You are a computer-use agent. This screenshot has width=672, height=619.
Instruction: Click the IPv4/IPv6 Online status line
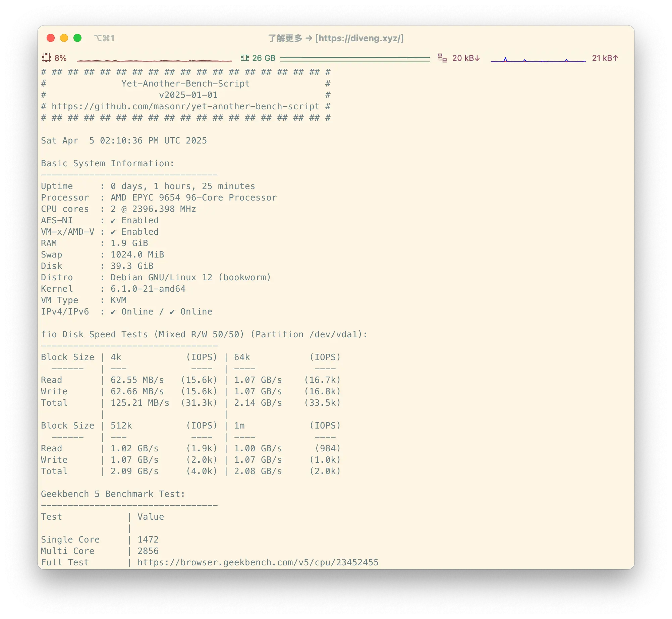(x=126, y=312)
